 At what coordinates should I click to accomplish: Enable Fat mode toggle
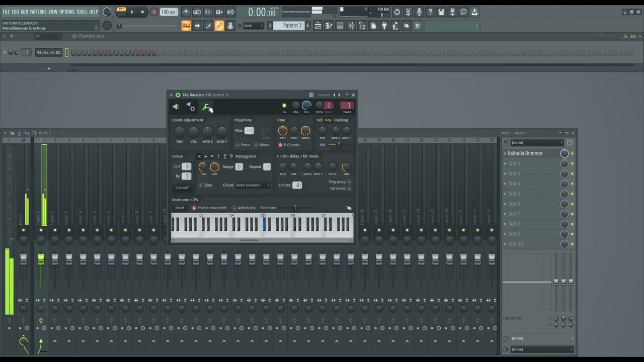[x=349, y=189]
